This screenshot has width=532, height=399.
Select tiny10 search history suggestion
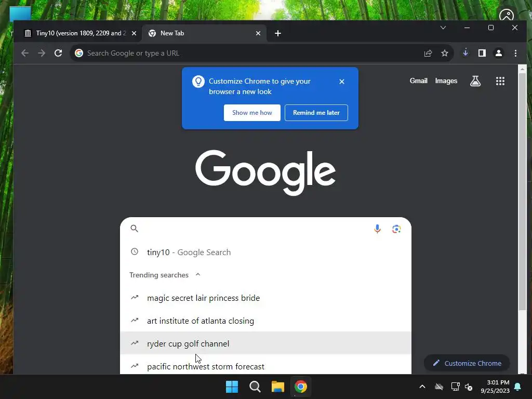tap(265, 252)
